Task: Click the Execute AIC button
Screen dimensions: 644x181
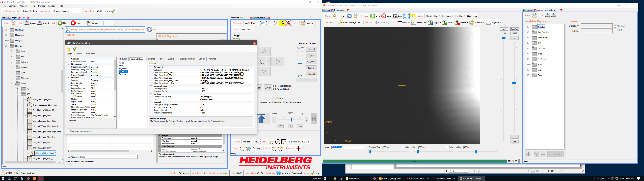Action: tap(247, 29)
